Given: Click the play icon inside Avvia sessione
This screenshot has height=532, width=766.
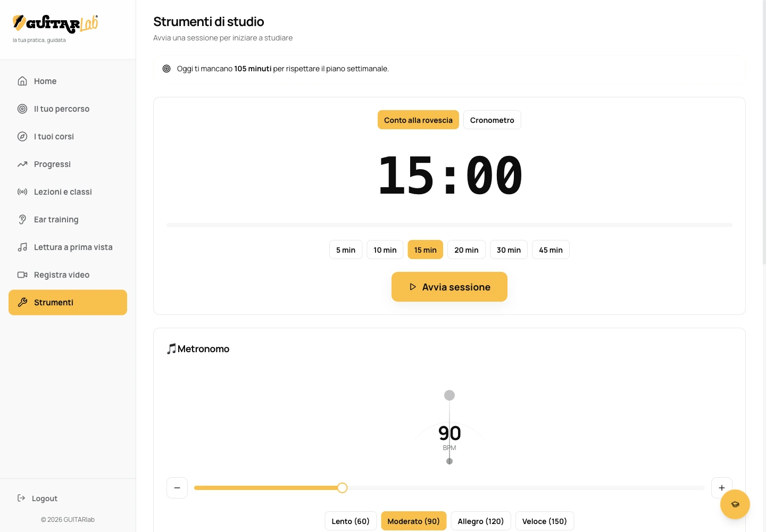Looking at the screenshot, I should [413, 287].
